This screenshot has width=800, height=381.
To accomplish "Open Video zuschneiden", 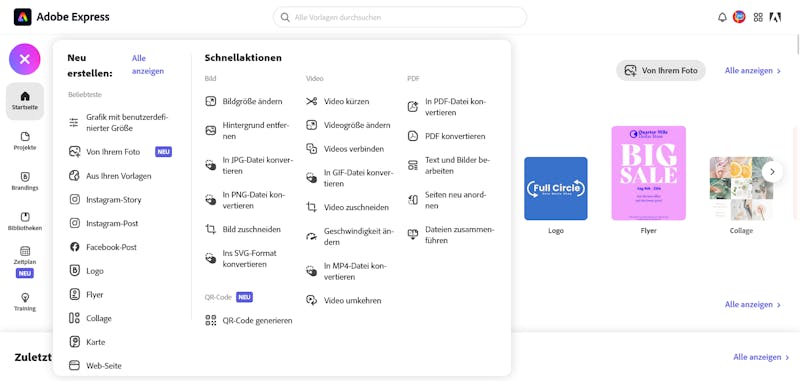I will coord(348,207).
